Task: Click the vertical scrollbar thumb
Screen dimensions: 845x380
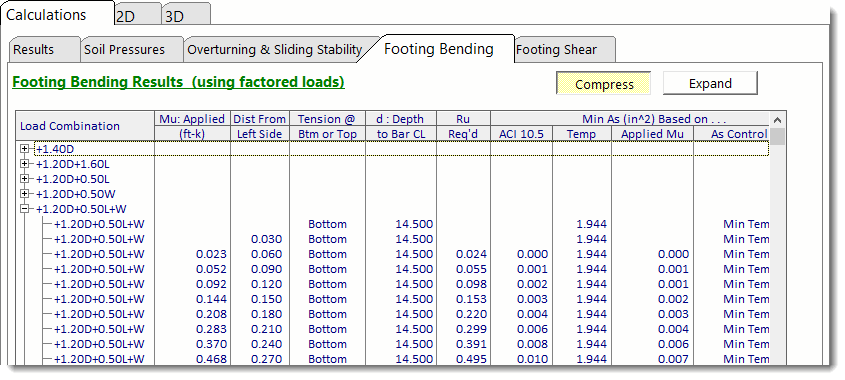Action: coord(777,136)
